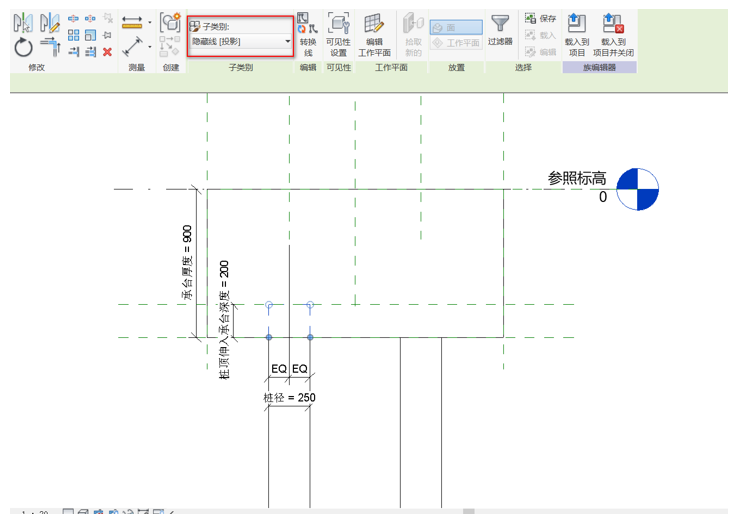Click the left open-circle line grip
The image size is (739, 526).
(269, 305)
